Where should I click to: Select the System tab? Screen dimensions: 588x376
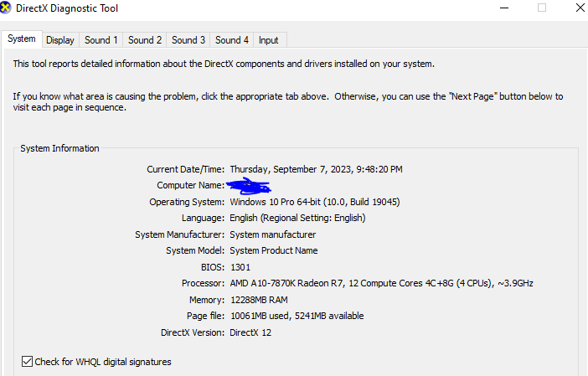pyautogui.click(x=22, y=39)
